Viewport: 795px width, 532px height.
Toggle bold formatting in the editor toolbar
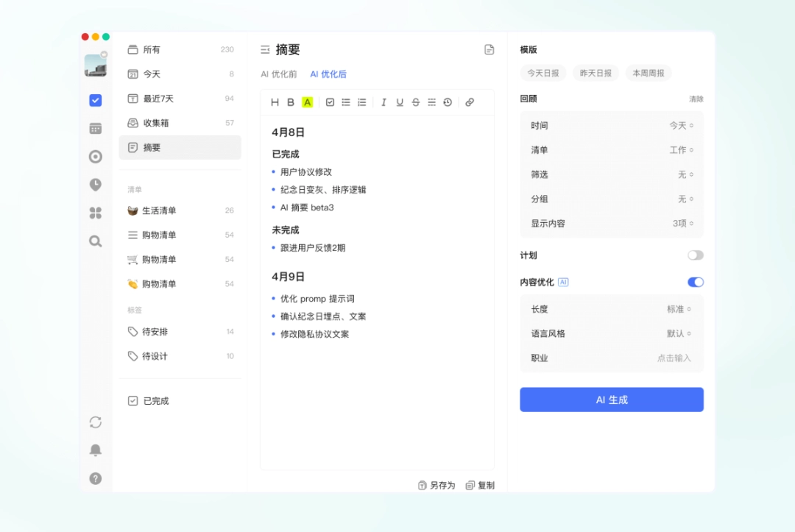click(291, 102)
